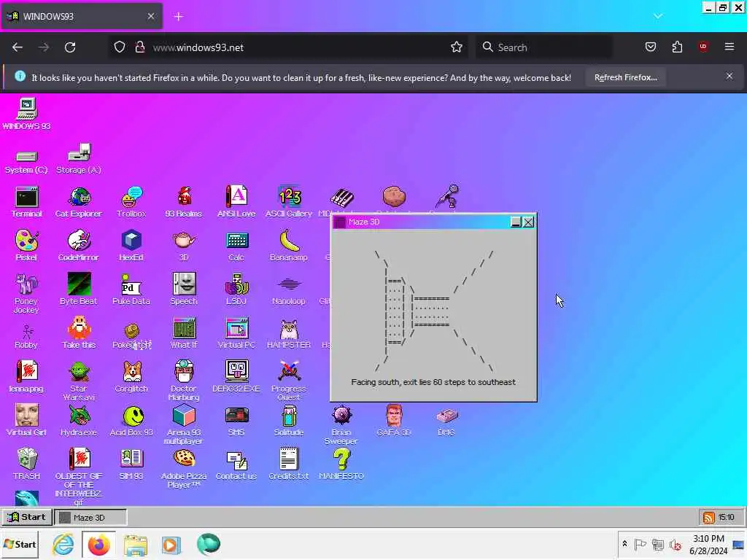Open the 93 Realms icon
Image resolution: width=747 pixels, height=560 pixels.
tap(183, 202)
